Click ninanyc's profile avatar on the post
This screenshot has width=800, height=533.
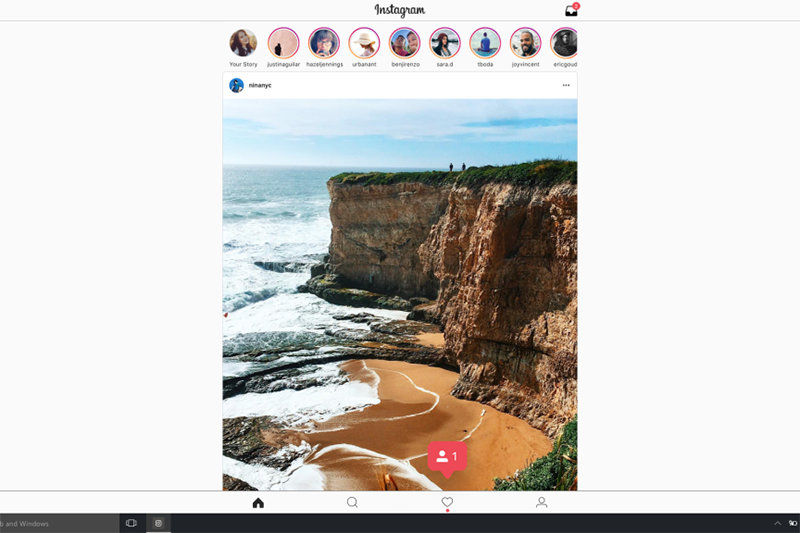pos(236,85)
